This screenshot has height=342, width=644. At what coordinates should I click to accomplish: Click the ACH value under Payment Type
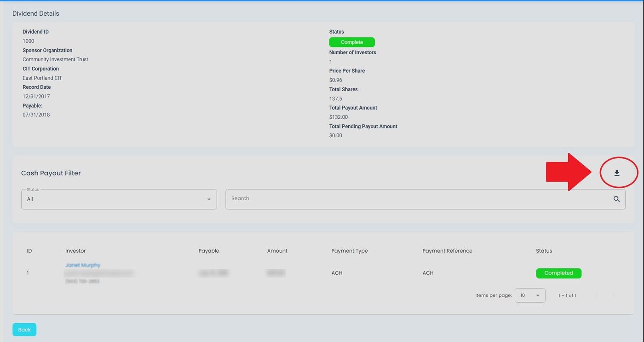tap(337, 273)
